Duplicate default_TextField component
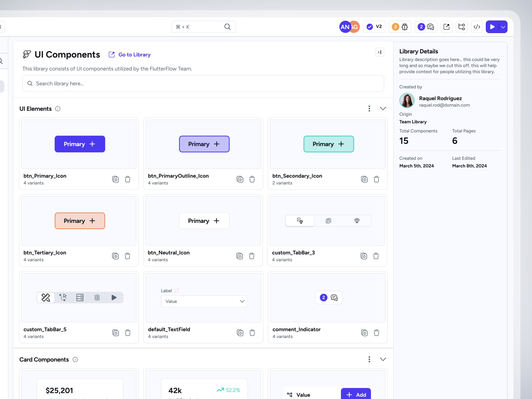The image size is (532, 399). click(x=240, y=333)
